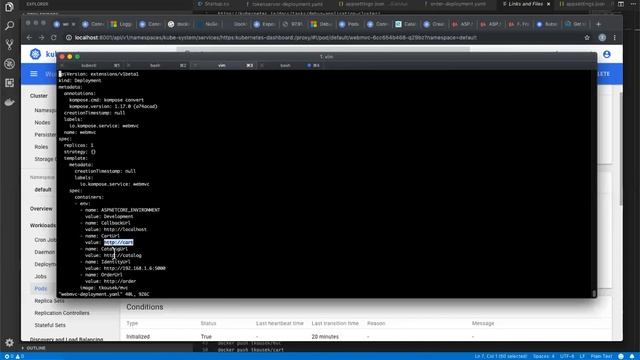640x360 pixels.
Task: Click the Kubernetes dashboard logo
Action: click(x=35, y=54)
